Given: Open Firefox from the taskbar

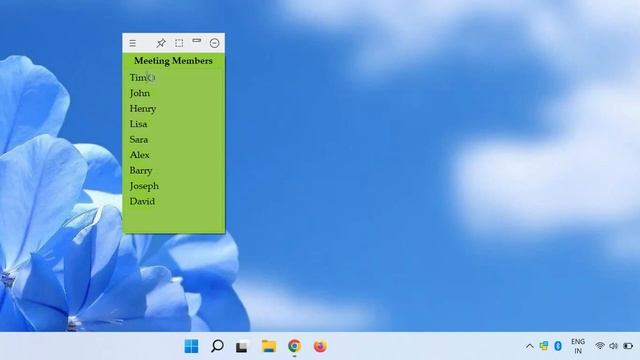Looking at the screenshot, I should [x=320, y=346].
